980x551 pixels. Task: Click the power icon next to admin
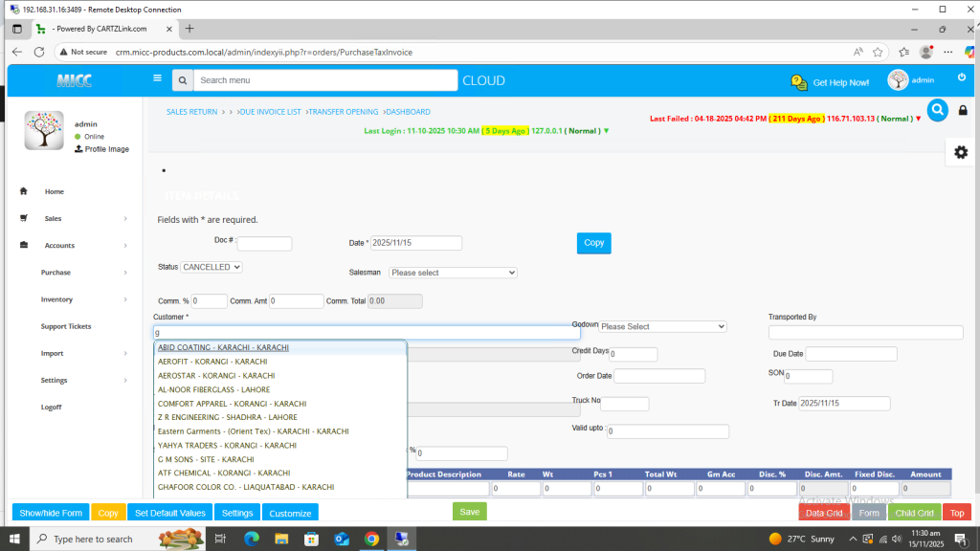[x=962, y=77]
